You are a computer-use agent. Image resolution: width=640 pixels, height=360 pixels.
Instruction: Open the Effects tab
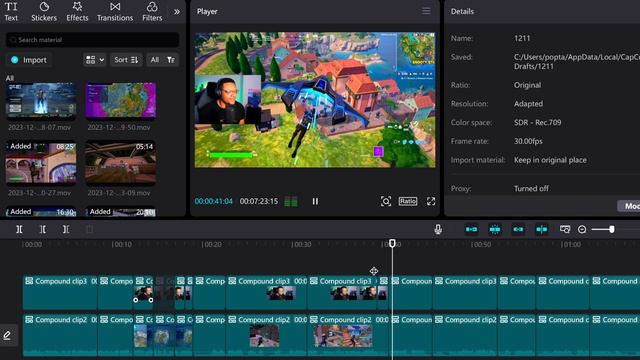click(77, 11)
